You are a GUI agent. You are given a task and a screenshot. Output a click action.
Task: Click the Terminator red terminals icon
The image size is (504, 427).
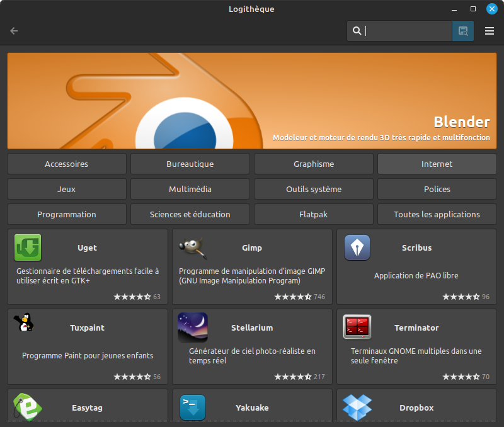357,327
